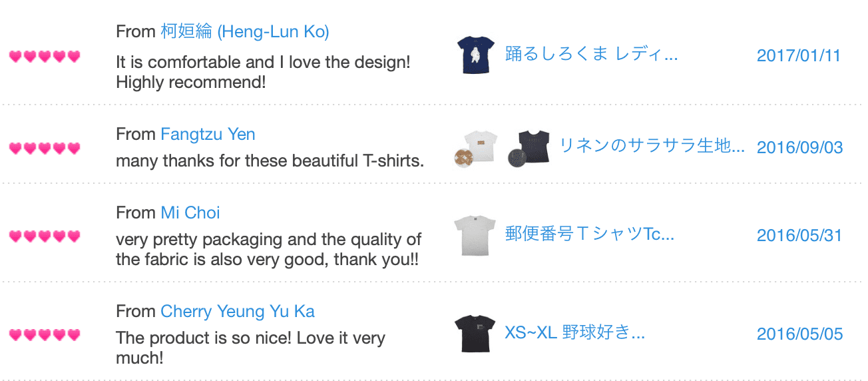Visit Fangtzu Yen's profile link
868x381 pixels.
tap(208, 134)
